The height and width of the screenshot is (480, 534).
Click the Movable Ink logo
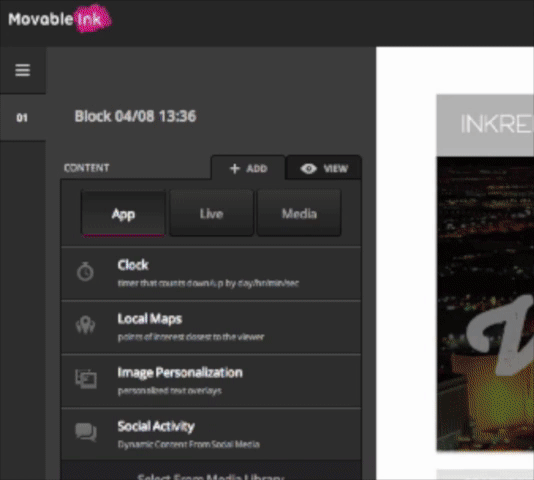pyautogui.click(x=60, y=19)
